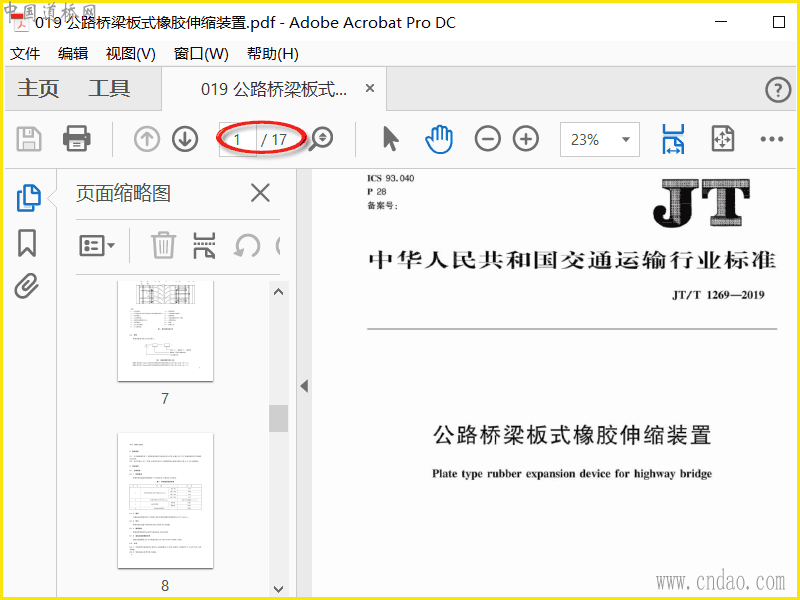Choose the arrow selection tool
Screen dimensions: 800x600
tap(390, 139)
